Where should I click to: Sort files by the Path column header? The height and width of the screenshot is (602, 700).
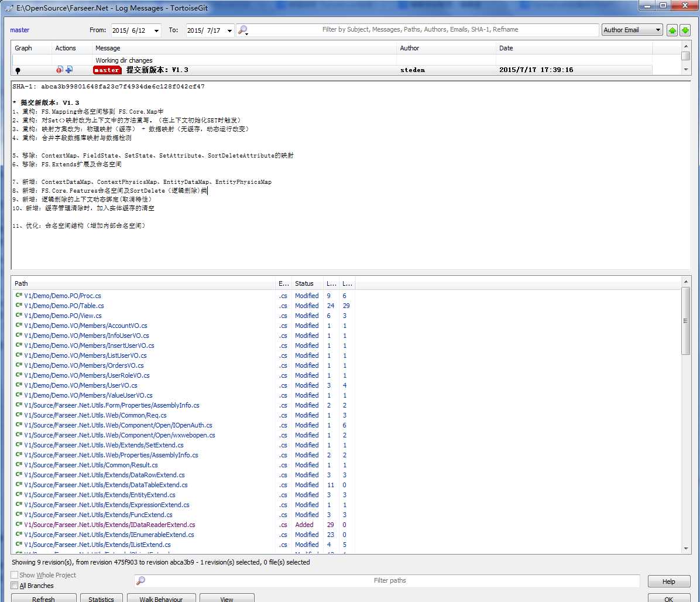[144, 283]
